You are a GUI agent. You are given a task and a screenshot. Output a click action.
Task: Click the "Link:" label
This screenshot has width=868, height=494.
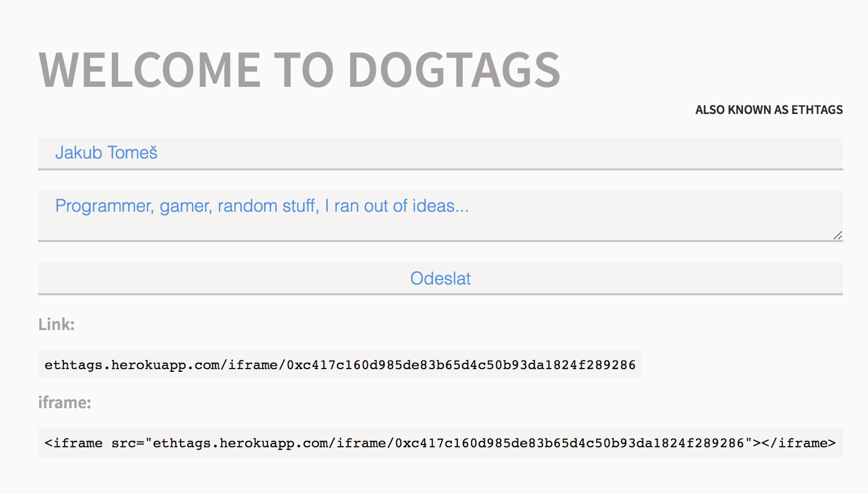pos(56,325)
